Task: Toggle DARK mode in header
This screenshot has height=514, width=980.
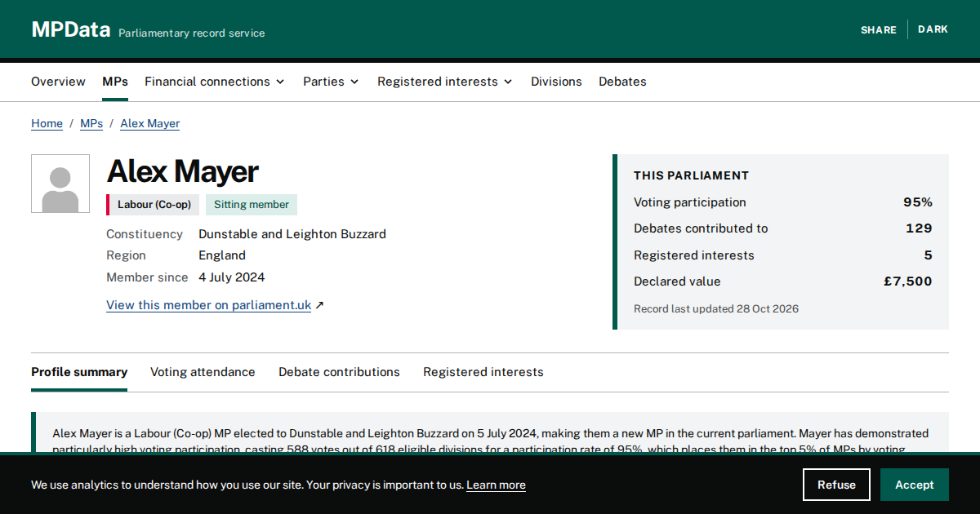Action: coord(933,29)
